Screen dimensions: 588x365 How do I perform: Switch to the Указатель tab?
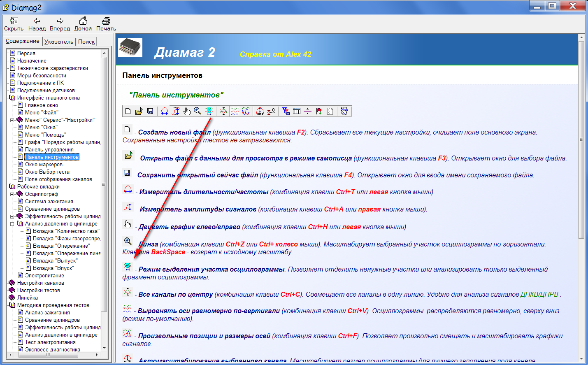pyautogui.click(x=59, y=42)
